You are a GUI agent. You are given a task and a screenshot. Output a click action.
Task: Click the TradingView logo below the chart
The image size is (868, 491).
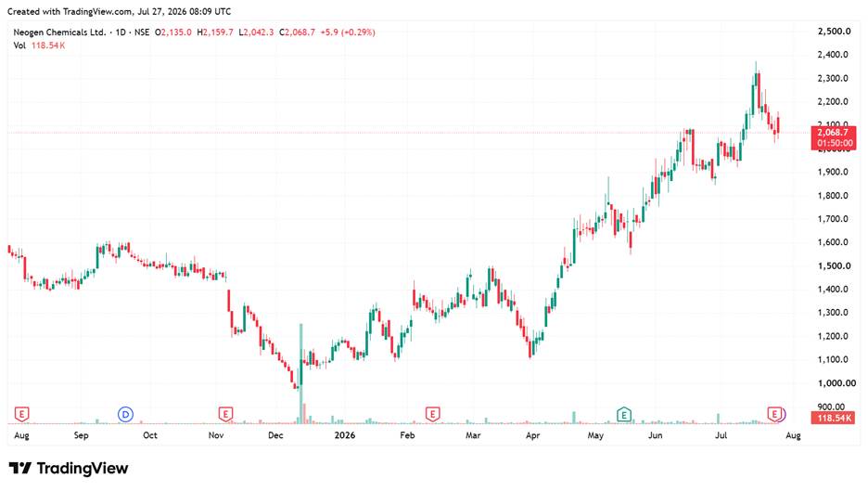[69, 469]
